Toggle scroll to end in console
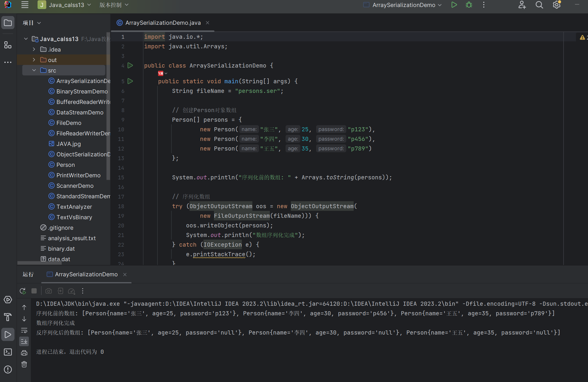Viewport: 588px width, 382px height. [24, 341]
